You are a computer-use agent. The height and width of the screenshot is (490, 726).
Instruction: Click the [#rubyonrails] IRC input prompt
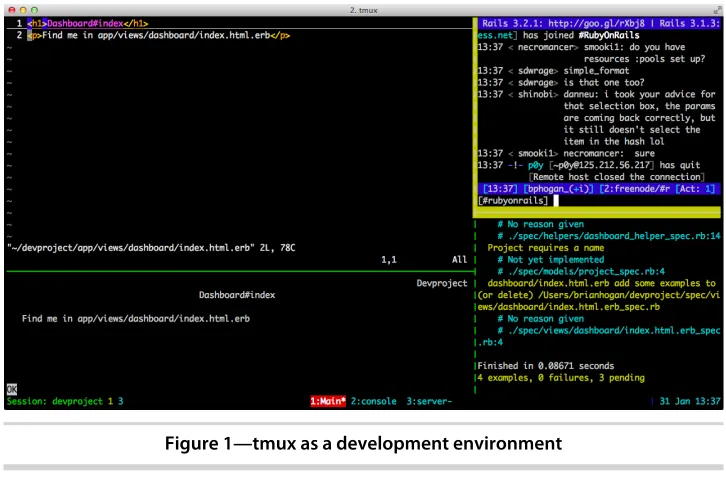tap(513, 201)
